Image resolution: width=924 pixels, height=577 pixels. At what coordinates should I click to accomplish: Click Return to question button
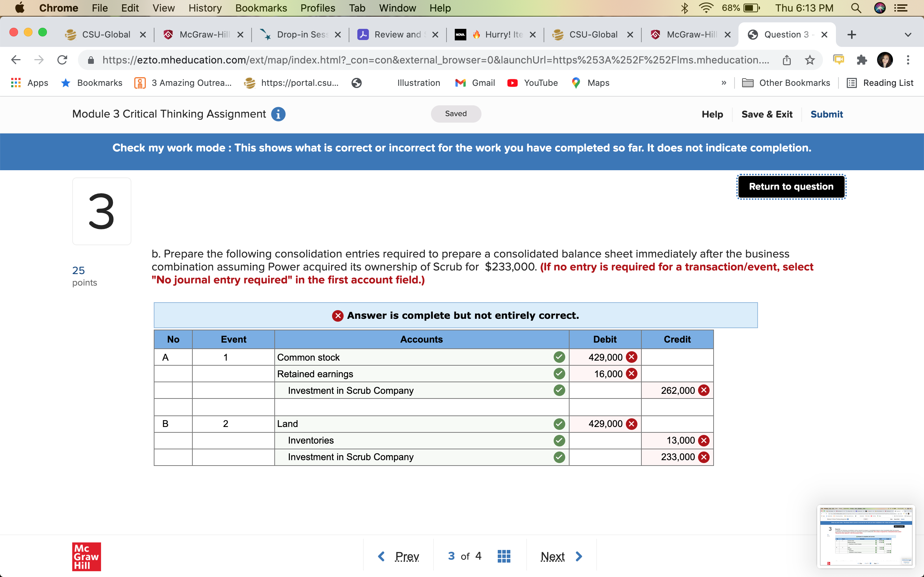click(x=791, y=186)
